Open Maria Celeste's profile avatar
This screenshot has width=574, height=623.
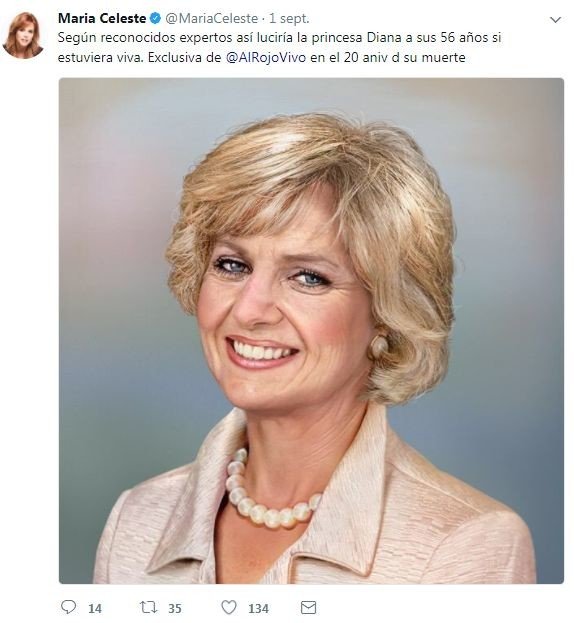pyautogui.click(x=23, y=35)
